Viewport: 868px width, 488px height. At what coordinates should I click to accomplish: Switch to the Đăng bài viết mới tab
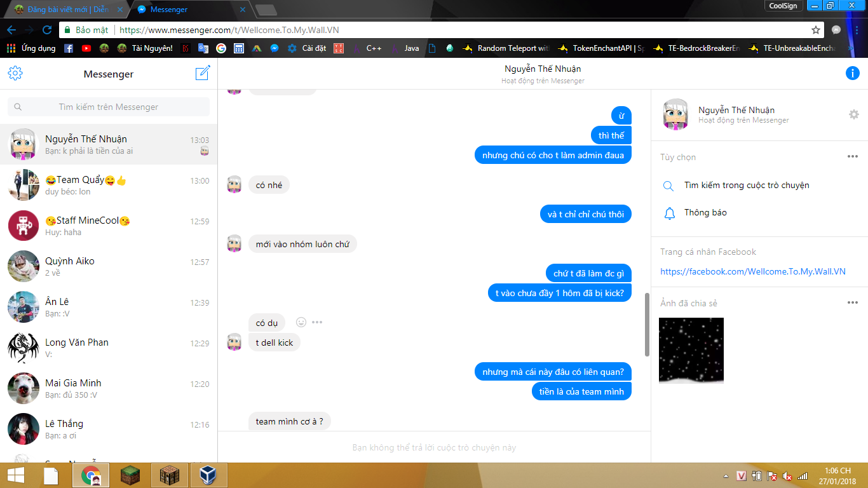pyautogui.click(x=68, y=10)
